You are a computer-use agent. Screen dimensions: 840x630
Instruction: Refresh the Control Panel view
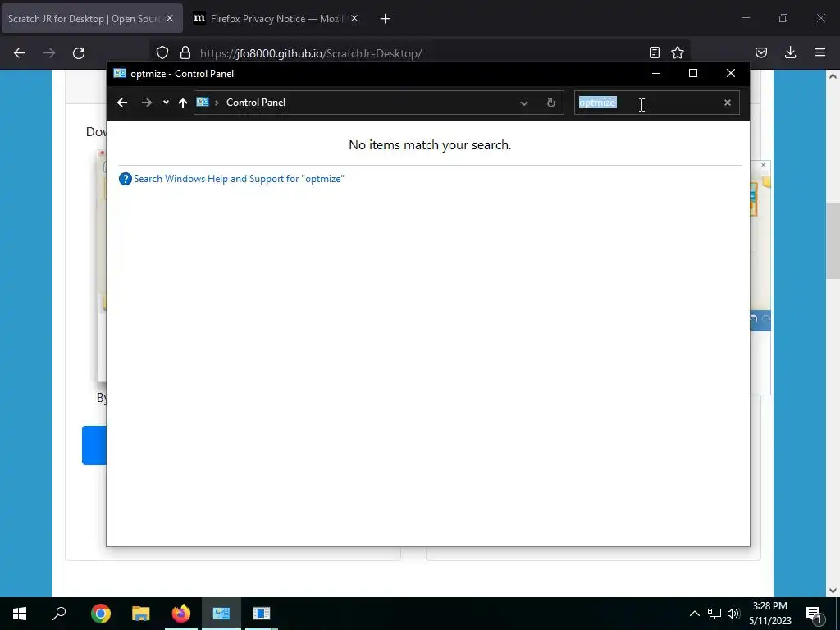coord(550,103)
